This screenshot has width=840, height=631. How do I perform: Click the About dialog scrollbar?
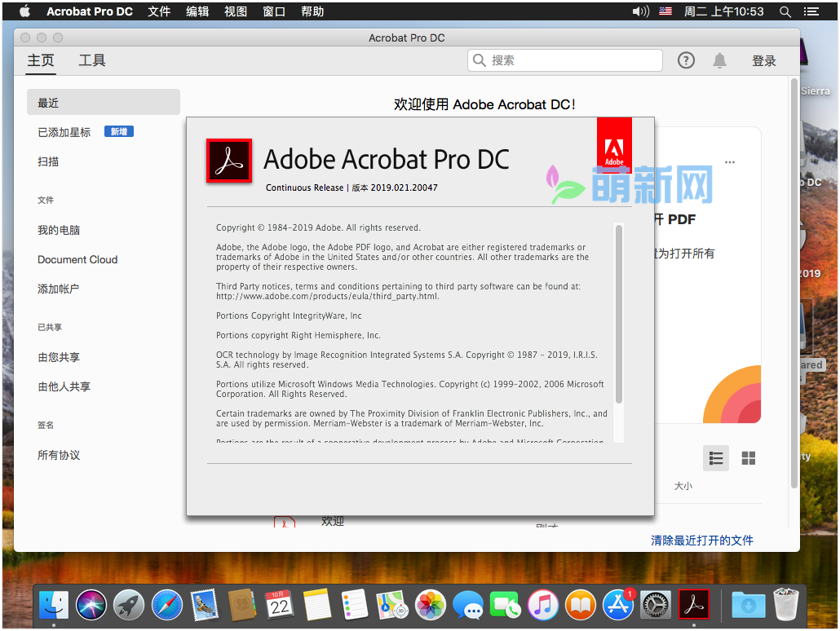620,326
